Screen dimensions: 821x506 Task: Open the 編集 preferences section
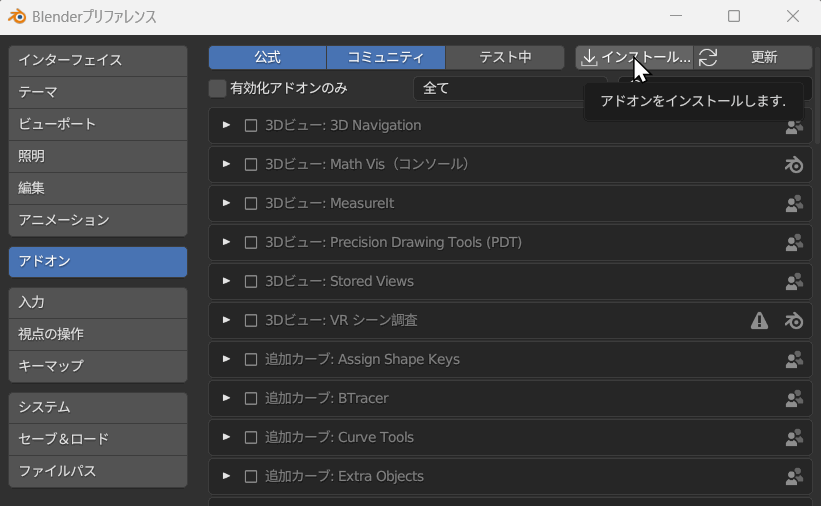click(x=98, y=189)
